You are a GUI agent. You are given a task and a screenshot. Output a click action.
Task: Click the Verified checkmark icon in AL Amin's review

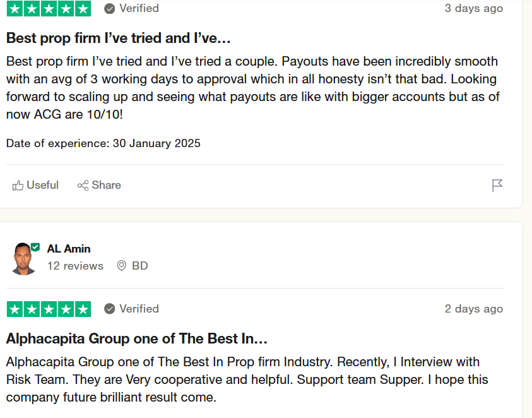coord(110,309)
